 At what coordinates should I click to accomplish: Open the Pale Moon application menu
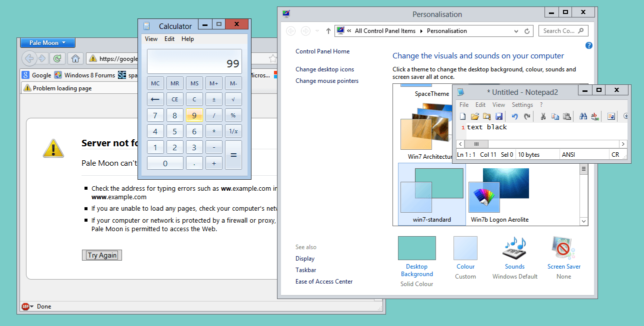[x=47, y=43]
